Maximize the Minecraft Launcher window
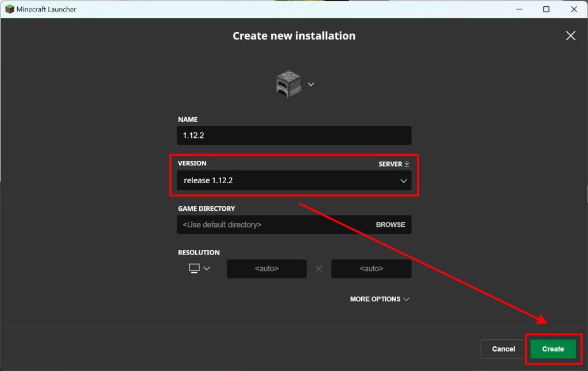 coord(546,9)
